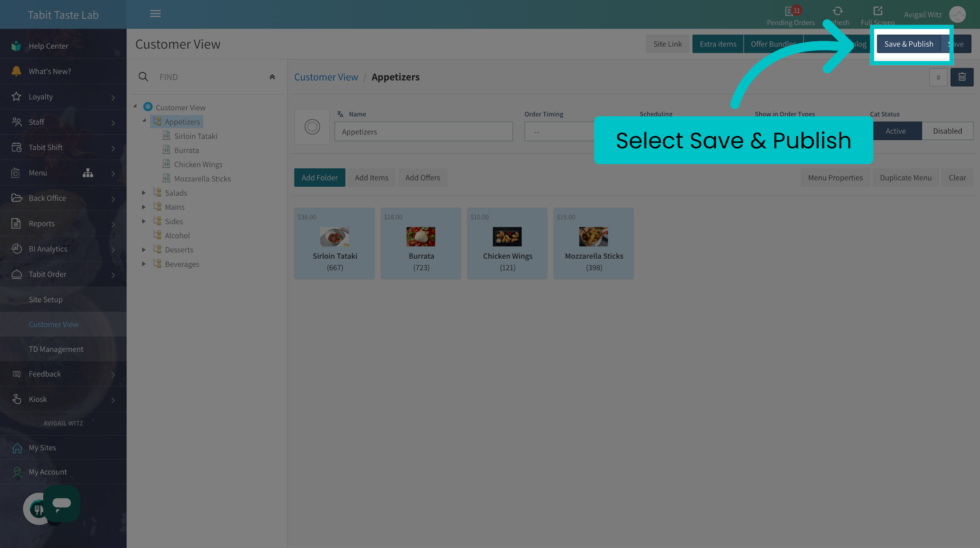This screenshot has height=548, width=980.
Task: Click the translate icon beside Name
Action: point(340,114)
